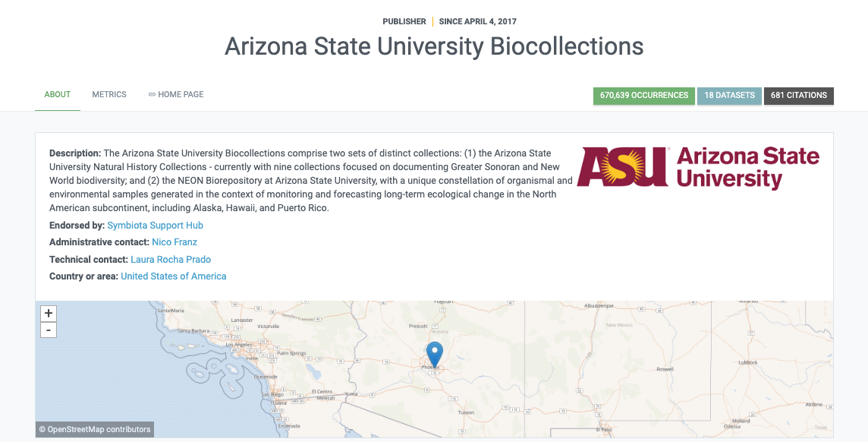Zoom out on the map
The image size is (868, 442).
[49, 330]
